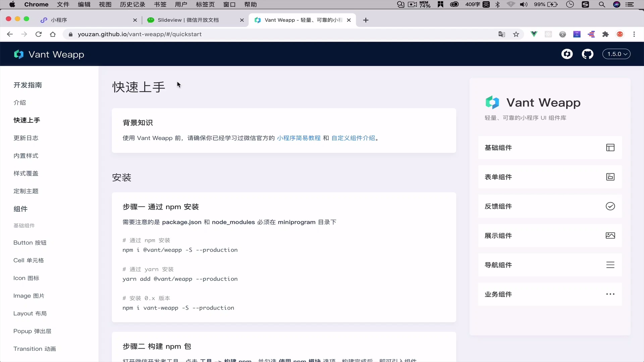Open 展示组件 in the preview panel
644x362 pixels.
click(550, 236)
